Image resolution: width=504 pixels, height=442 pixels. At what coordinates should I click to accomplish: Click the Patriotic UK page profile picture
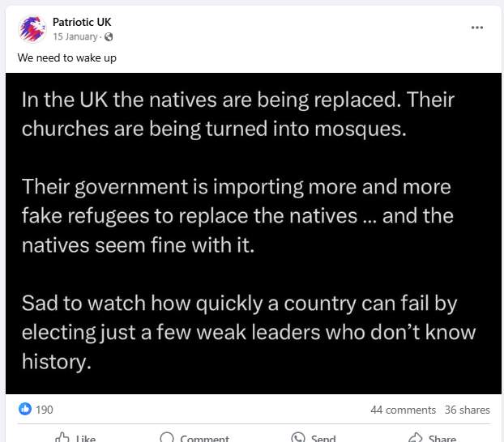click(x=31, y=29)
